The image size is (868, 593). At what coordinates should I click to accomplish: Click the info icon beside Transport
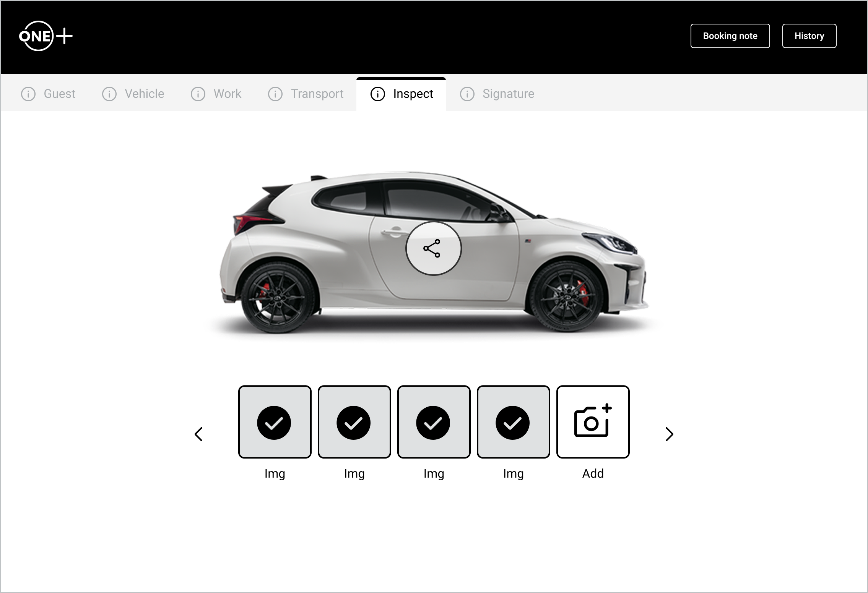tap(275, 94)
